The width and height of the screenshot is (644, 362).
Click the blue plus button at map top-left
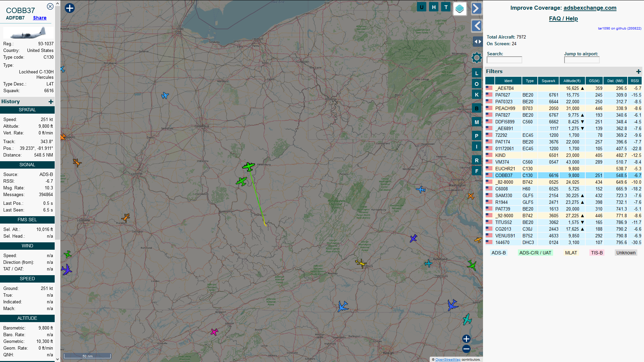pyautogui.click(x=70, y=8)
